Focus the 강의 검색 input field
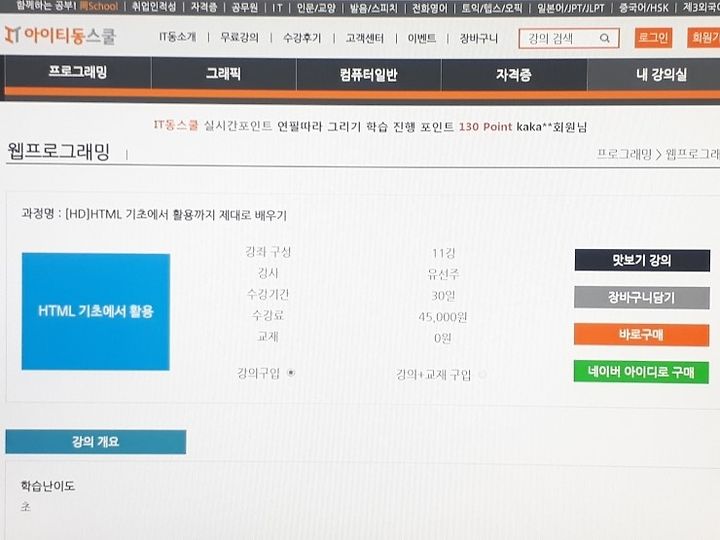The height and width of the screenshot is (540, 720). [x=568, y=39]
